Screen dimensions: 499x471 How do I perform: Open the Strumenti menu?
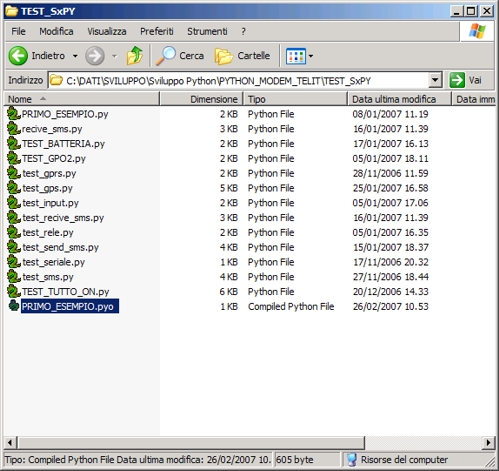(x=207, y=31)
